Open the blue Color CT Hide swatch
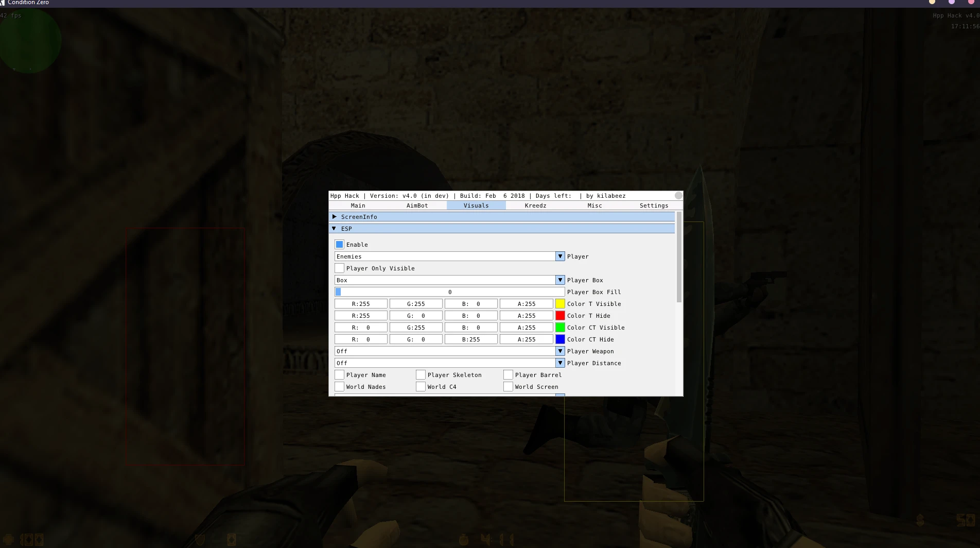This screenshot has height=548, width=980. [560, 339]
